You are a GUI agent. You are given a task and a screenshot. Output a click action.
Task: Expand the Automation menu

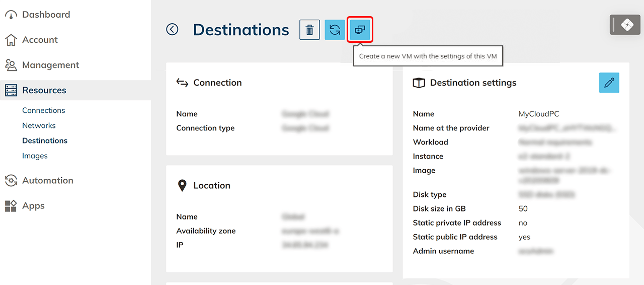(48, 181)
